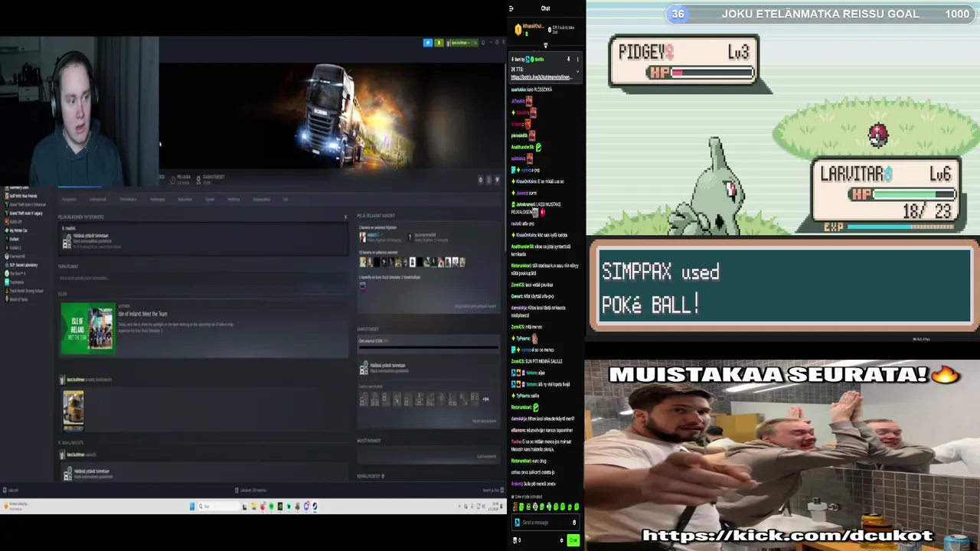The image size is (980, 551).
Task: Select The Sims 4 in the library list
Action: coord(15,273)
